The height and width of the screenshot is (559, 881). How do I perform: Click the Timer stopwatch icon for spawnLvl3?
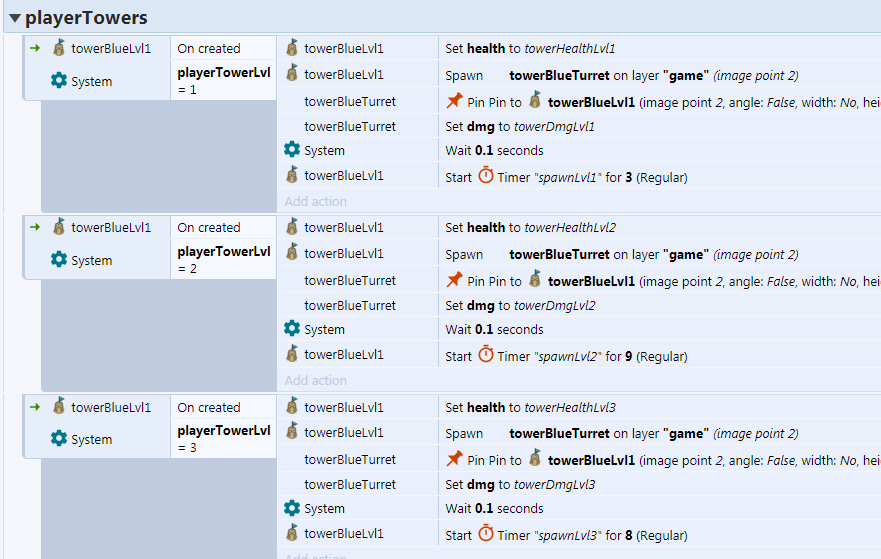pyautogui.click(x=485, y=534)
